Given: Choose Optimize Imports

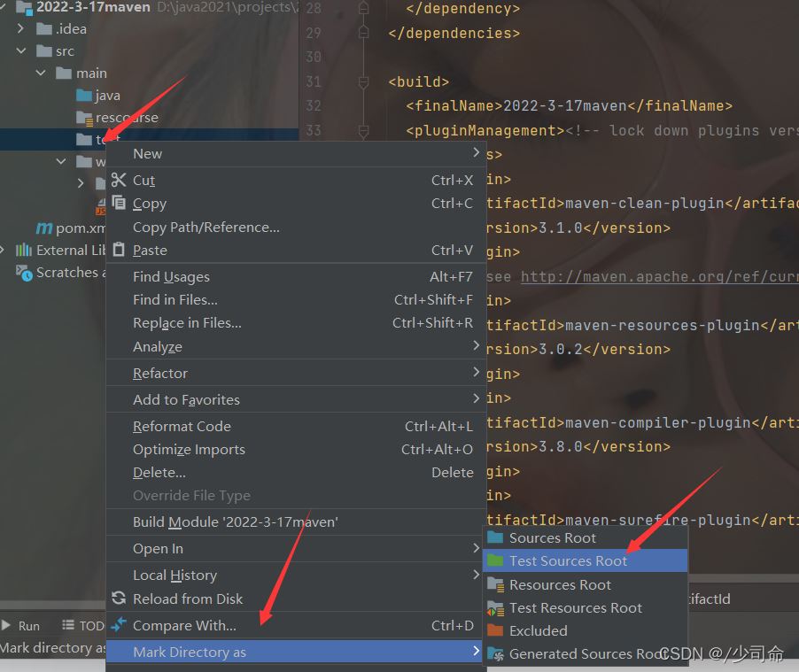Looking at the screenshot, I should 296,450.
